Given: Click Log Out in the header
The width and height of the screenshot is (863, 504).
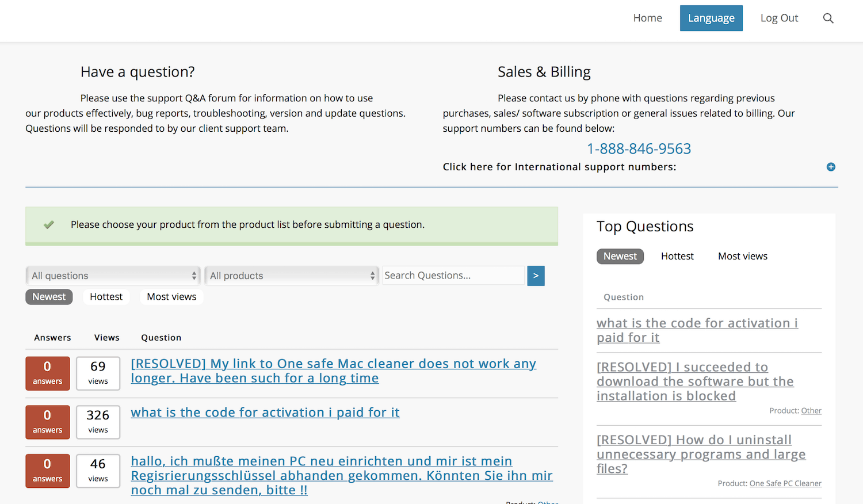Looking at the screenshot, I should point(779,18).
